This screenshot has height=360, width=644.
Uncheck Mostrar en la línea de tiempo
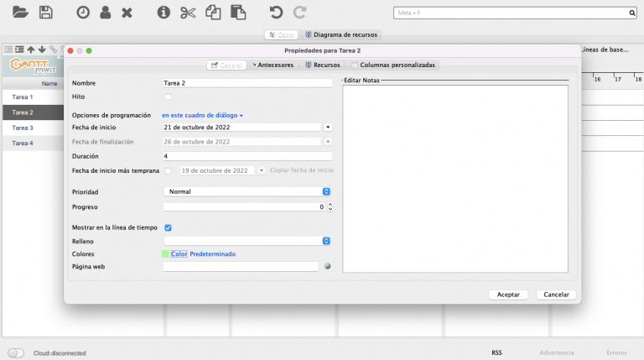(168, 227)
